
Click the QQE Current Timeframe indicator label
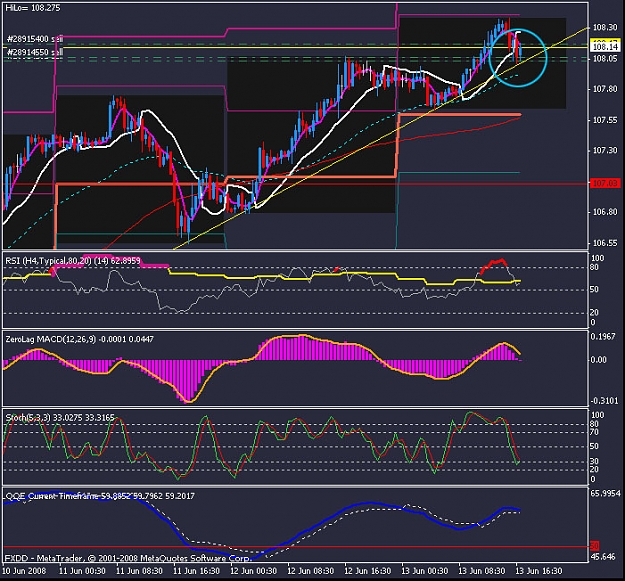[100, 496]
